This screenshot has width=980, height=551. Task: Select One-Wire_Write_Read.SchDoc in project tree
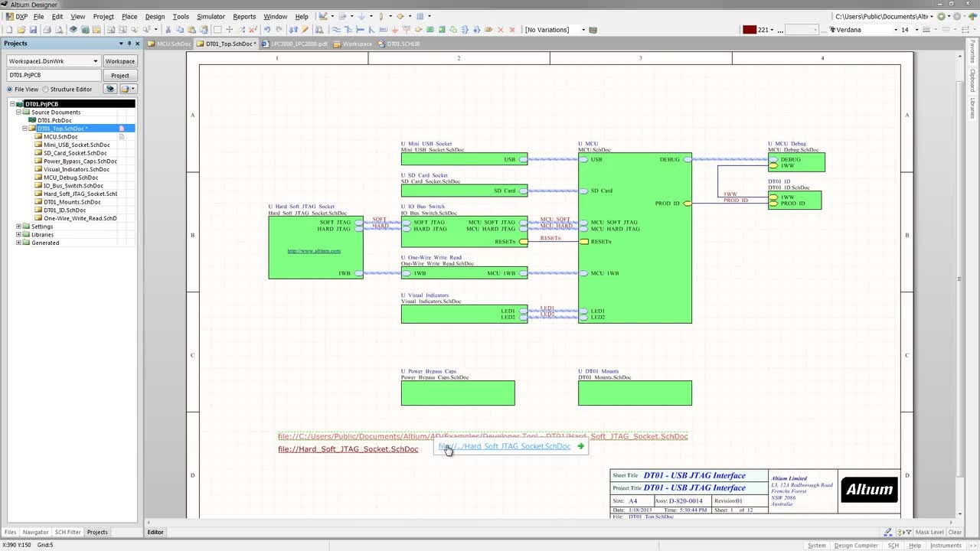[x=80, y=218]
